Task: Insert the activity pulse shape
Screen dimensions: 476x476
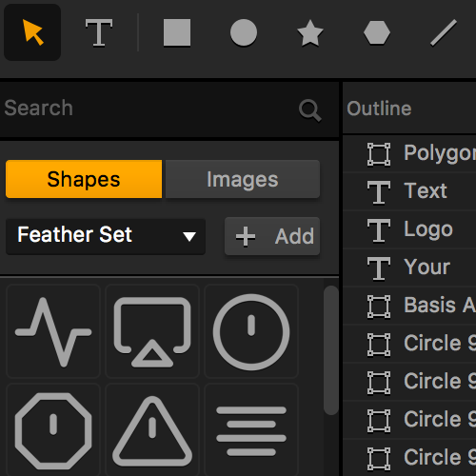Action: 53,331
